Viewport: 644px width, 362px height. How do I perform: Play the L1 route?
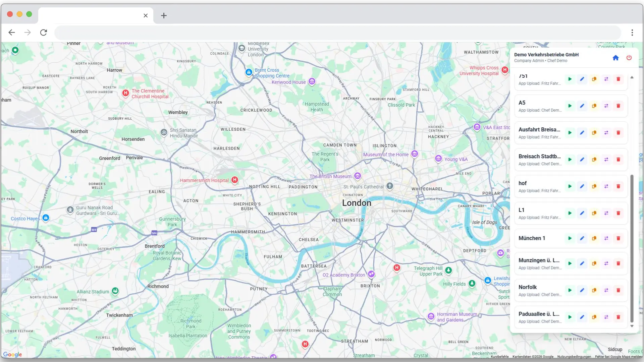click(x=570, y=213)
